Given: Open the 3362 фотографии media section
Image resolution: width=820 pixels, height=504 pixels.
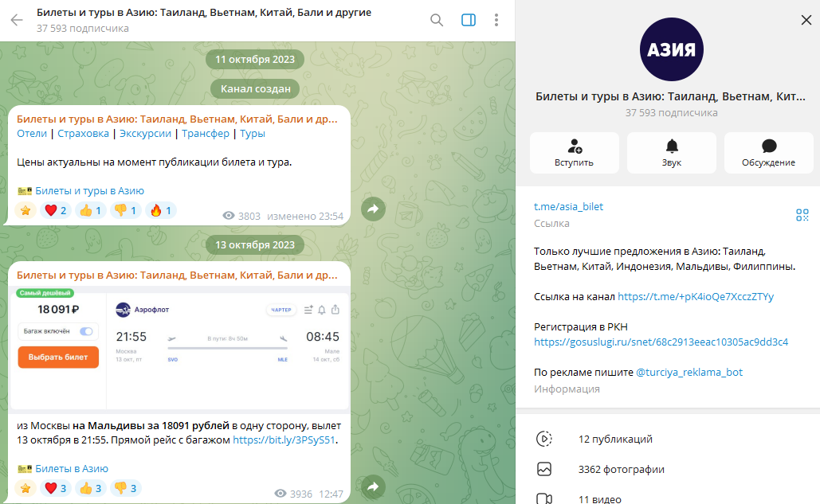Looking at the screenshot, I should pos(621,469).
